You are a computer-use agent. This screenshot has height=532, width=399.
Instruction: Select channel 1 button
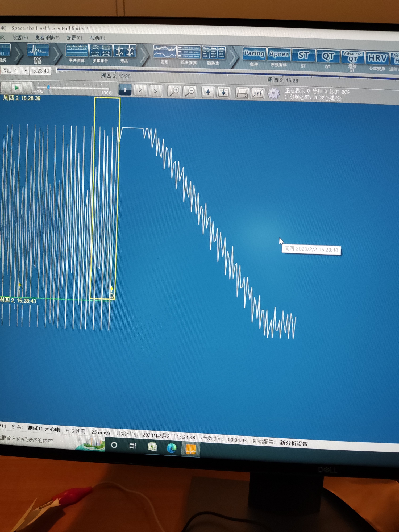(125, 90)
